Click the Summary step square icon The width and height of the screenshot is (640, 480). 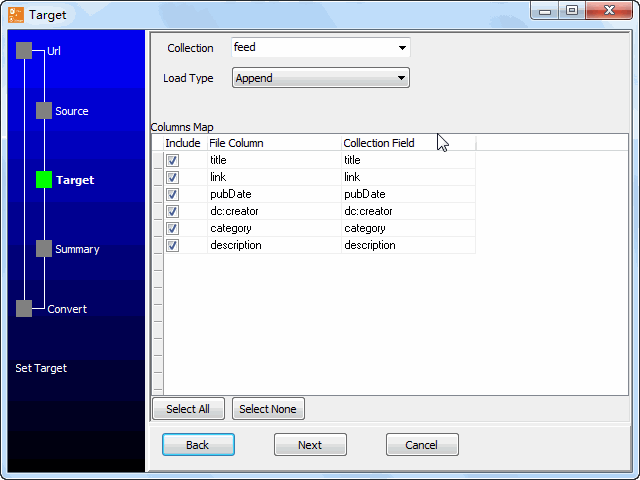pos(44,249)
